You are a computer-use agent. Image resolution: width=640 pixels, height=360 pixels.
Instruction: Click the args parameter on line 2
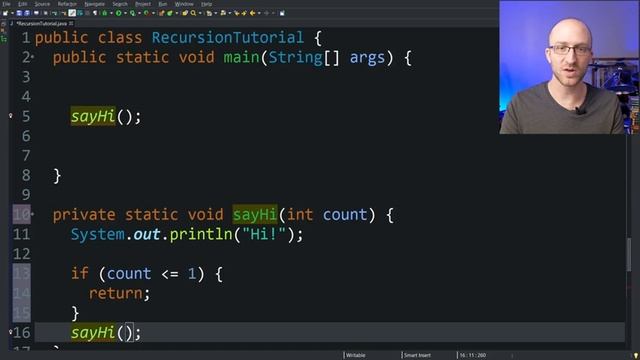tap(367, 58)
